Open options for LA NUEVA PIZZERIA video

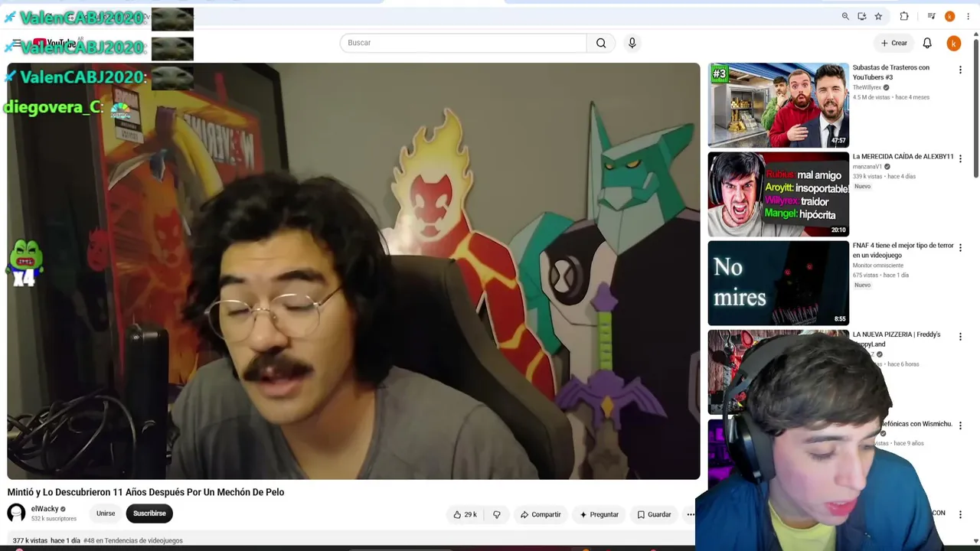click(960, 336)
